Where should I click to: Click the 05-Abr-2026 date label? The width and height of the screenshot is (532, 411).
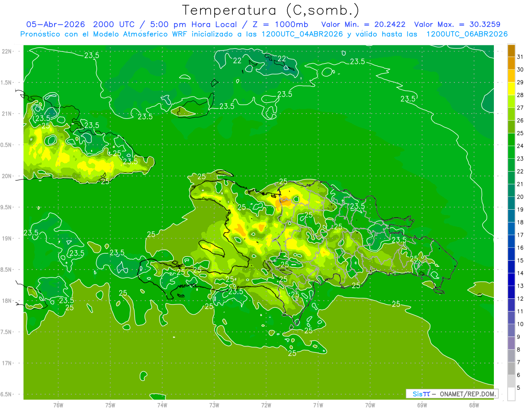click(55, 24)
